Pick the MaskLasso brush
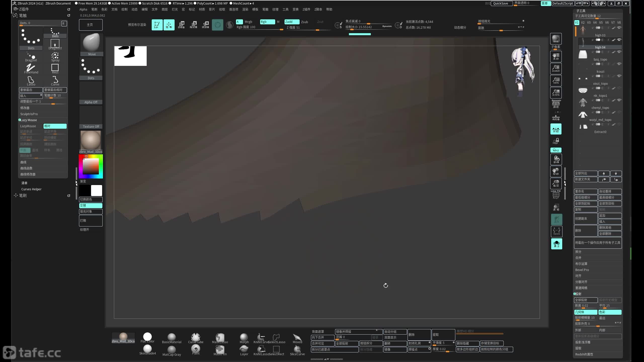Image resolution: width=644 pixels, height=362 pixels. (x=220, y=338)
